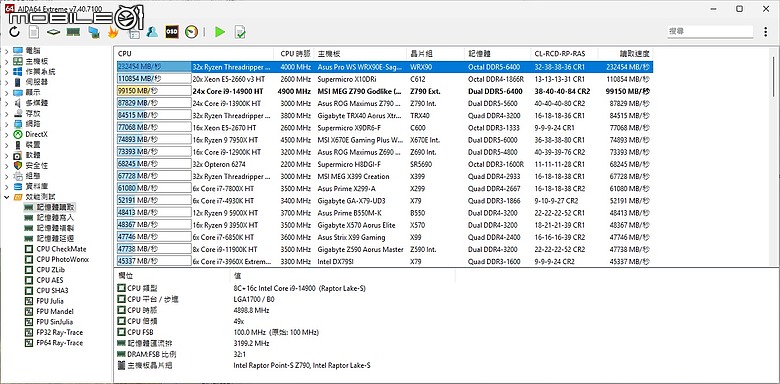
Task: Click the memory module toolbar icon
Action: point(73,32)
